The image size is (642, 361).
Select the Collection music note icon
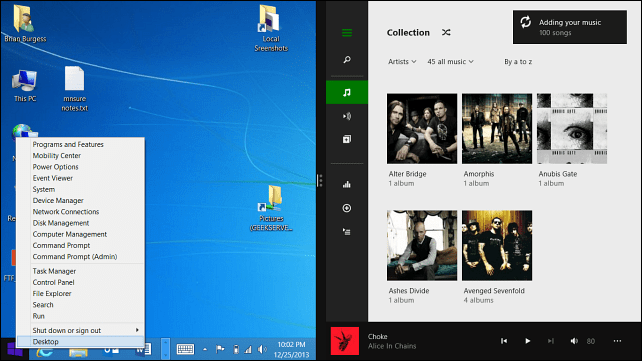pyautogui.click(x=347, y=93)
